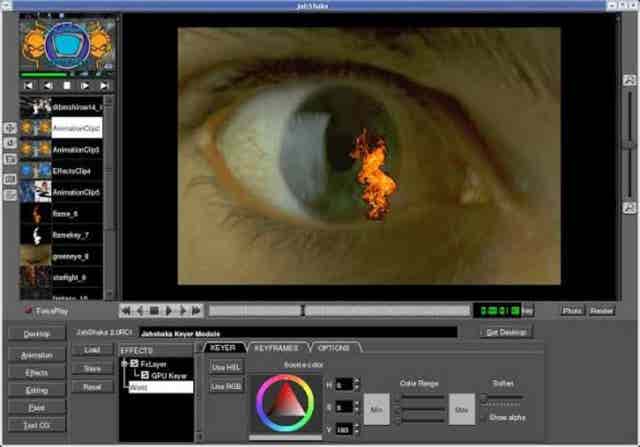640x447 pixels.
Task: Toggle the FxLayer checkbox in Effects tree
Action: (135, 364)
